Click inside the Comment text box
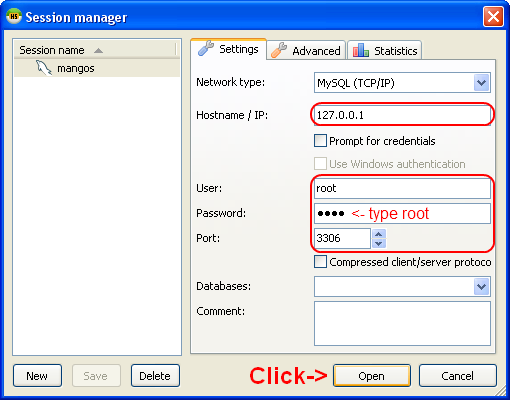This screenshot has height=400, width=510. click(402, 323)
